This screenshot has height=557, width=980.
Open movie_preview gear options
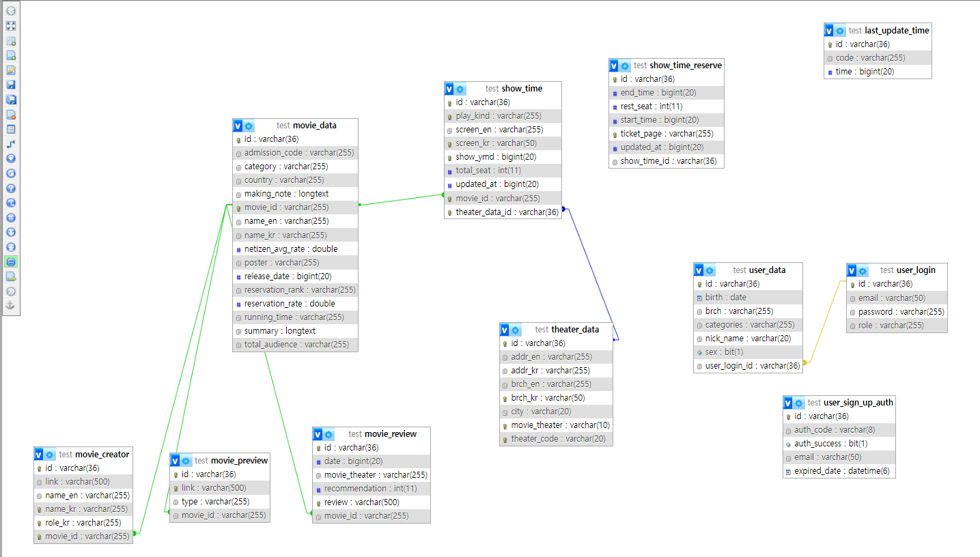click(x=186, y=461)
